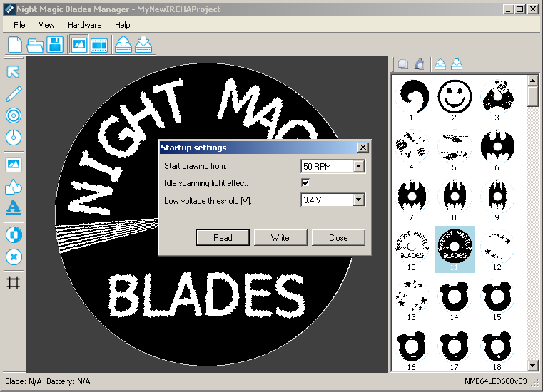Select thumbnail 13 scattered stars
This screenshot has height=392, width=543.
pos(412,299)
